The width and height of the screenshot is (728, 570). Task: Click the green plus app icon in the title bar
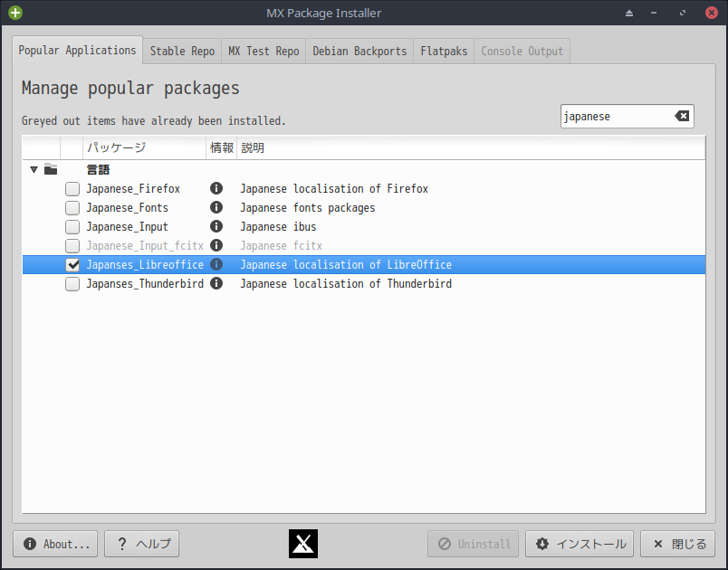[15, 13]
